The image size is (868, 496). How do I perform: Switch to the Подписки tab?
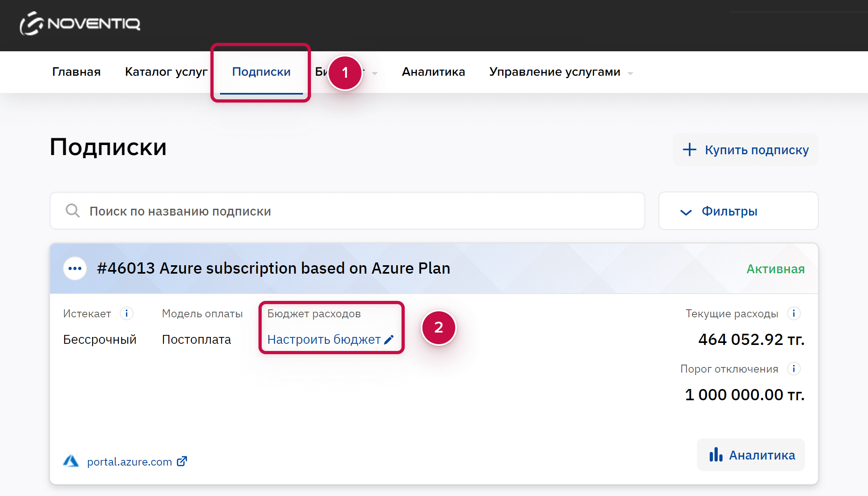tap(261, 72)
